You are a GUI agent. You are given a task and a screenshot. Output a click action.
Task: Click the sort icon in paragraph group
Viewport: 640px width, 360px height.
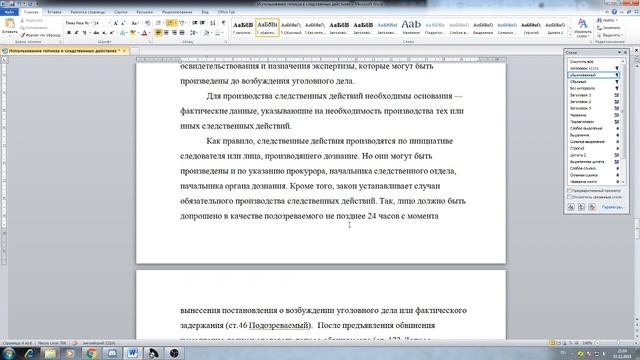pos(213,23)
